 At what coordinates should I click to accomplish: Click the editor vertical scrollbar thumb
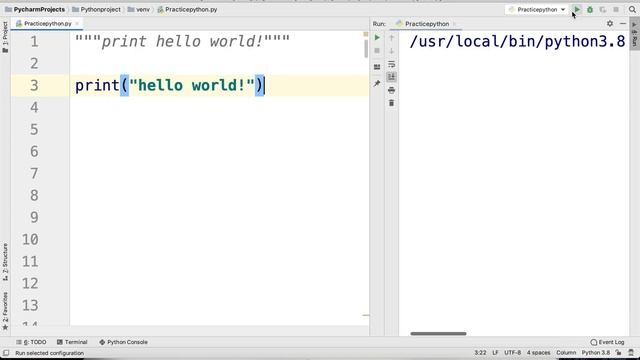366,49
